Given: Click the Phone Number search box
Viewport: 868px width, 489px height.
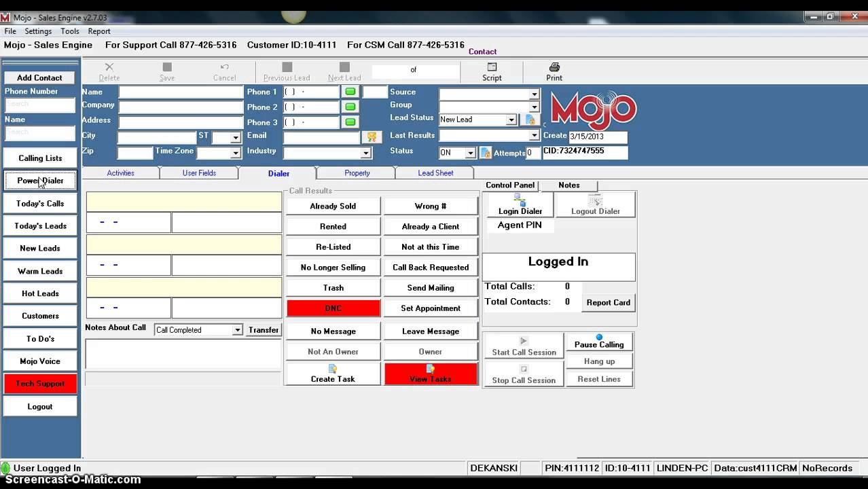Looking at the screenshot, I should coord(39,105).
